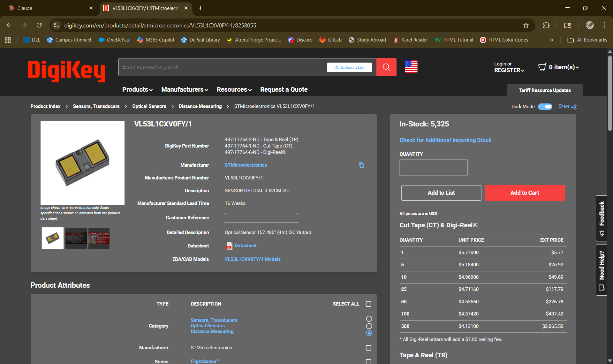Click Request a Quote menu item

pyautogui.click(x=284, y=90)
